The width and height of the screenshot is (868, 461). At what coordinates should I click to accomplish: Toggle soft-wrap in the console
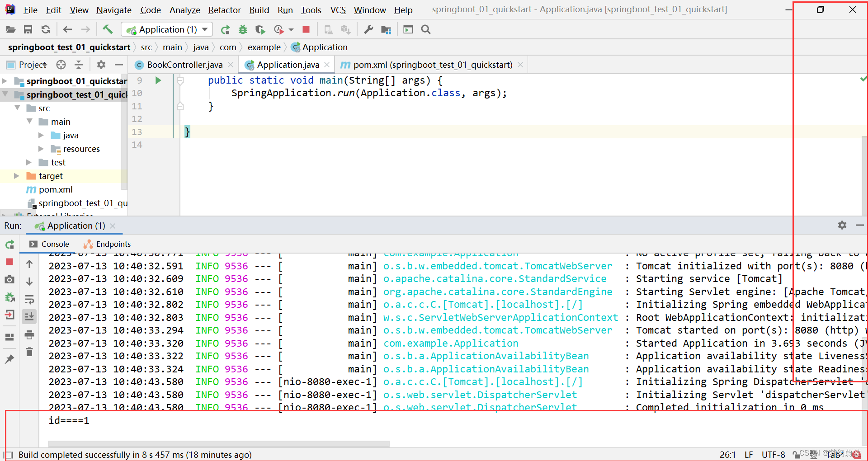29,299
